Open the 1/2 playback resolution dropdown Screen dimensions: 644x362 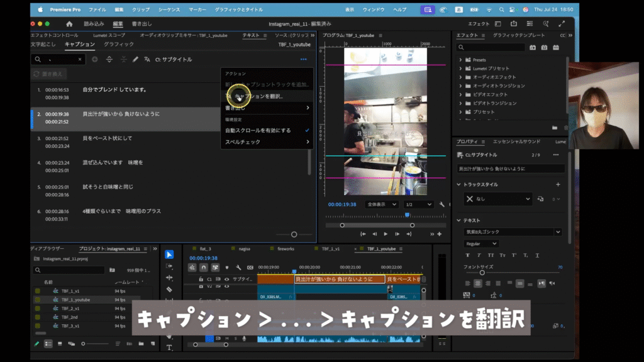tap(418, 204)
